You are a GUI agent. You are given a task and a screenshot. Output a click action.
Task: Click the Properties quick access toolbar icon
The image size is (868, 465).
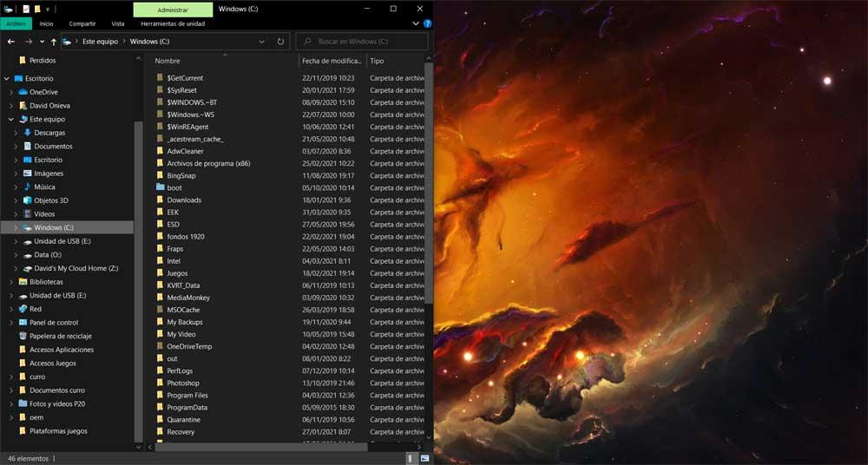click(25, 9)
